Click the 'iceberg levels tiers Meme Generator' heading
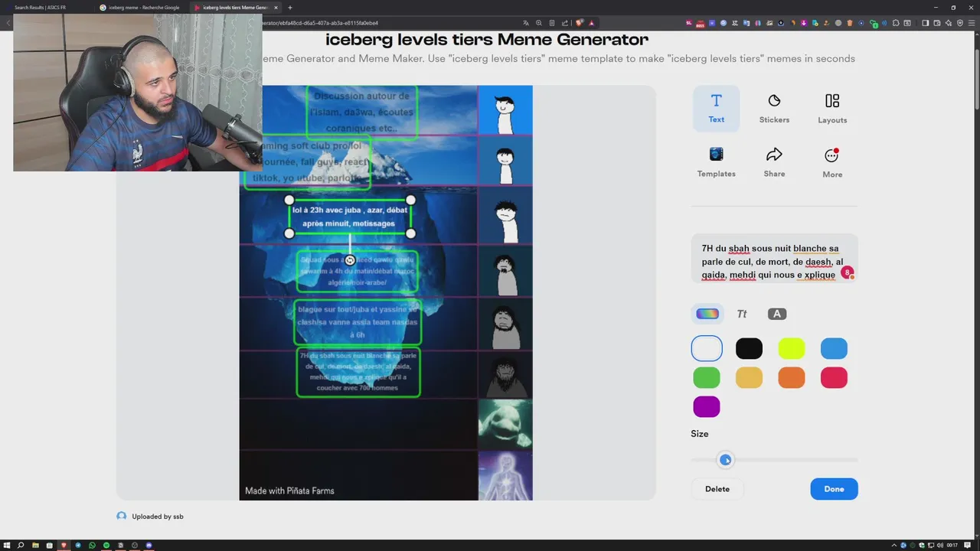 click(x=487, y=39)
